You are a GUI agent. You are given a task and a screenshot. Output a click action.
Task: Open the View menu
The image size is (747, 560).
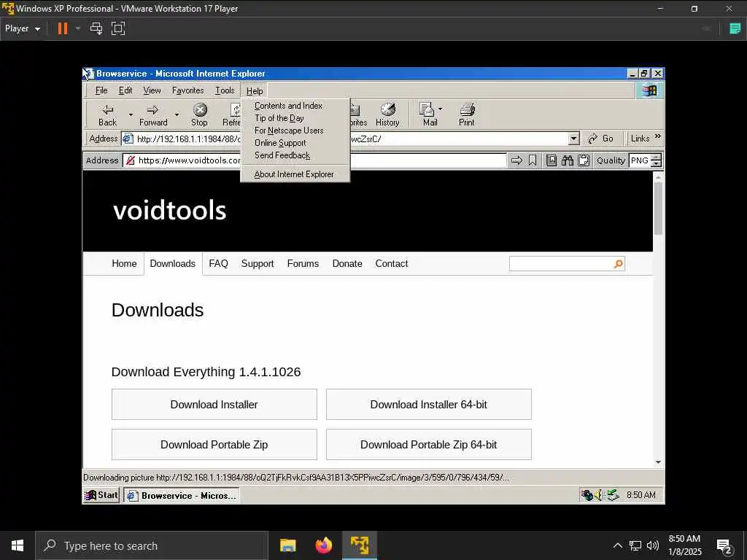(x=152, y=90)
